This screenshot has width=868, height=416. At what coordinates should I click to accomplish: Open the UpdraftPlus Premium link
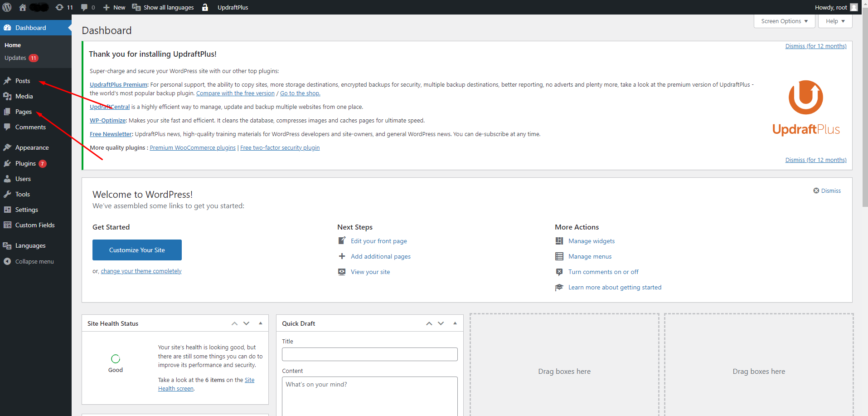(118, 84)
